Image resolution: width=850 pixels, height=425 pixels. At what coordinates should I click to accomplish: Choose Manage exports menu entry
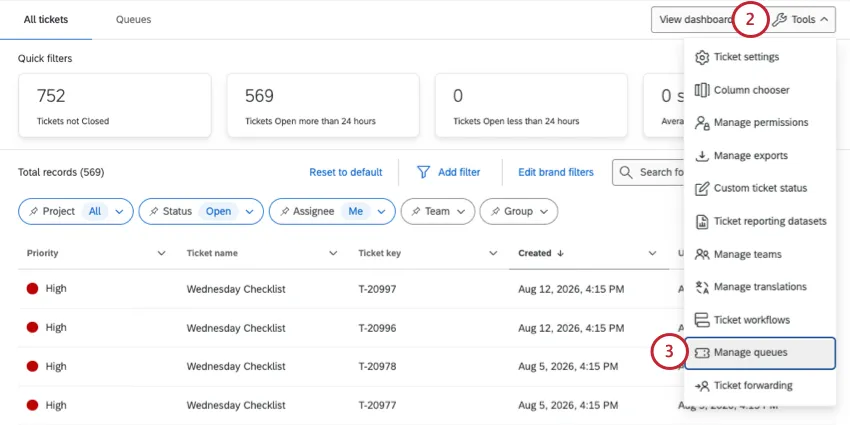pos(760,156)
